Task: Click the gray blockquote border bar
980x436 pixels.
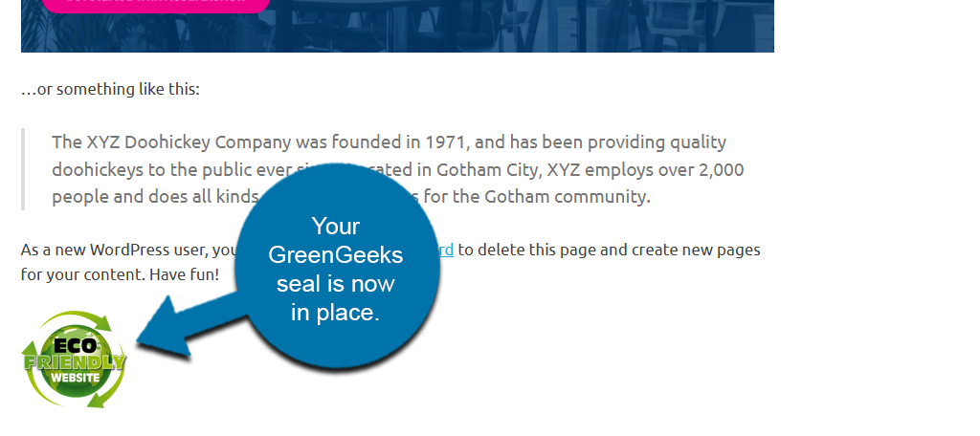Action: click(23, 169)
